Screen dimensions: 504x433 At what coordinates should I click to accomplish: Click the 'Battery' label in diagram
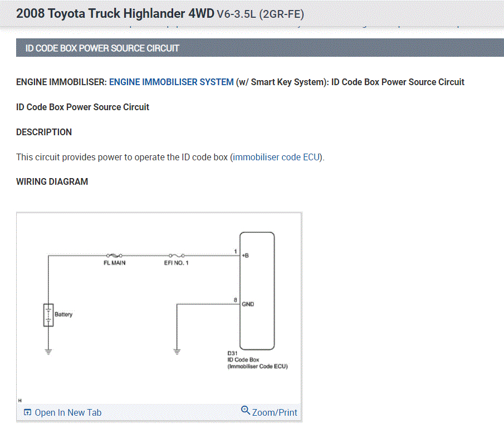click(x=63, y=314)
